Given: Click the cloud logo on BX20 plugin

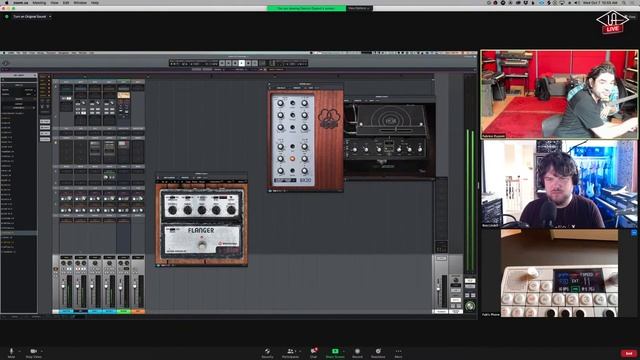Looking at the screenshot, I should pyautogui.click(x=329, y=119).
